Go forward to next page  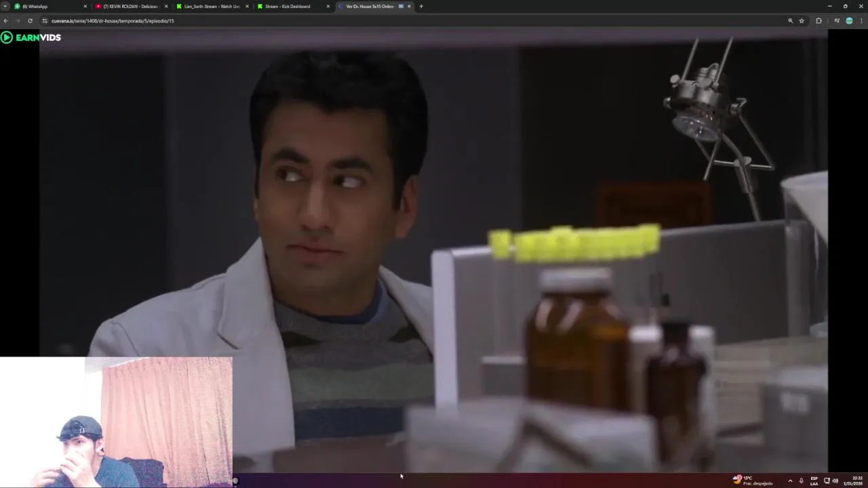18,21
